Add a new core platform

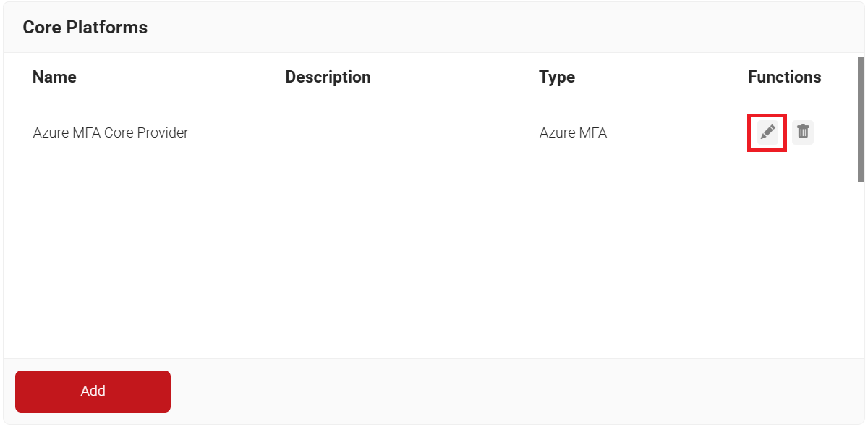click(x=93, y=392)
